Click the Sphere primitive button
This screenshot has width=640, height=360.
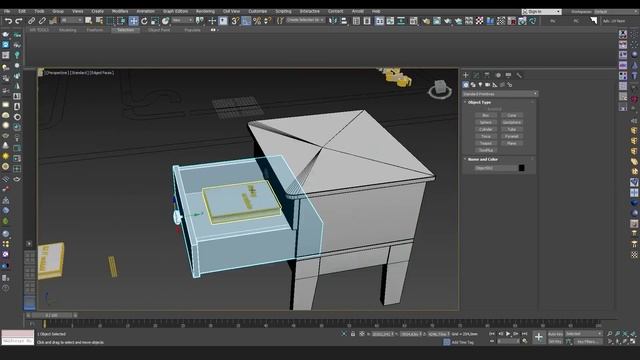coord(486,122)
